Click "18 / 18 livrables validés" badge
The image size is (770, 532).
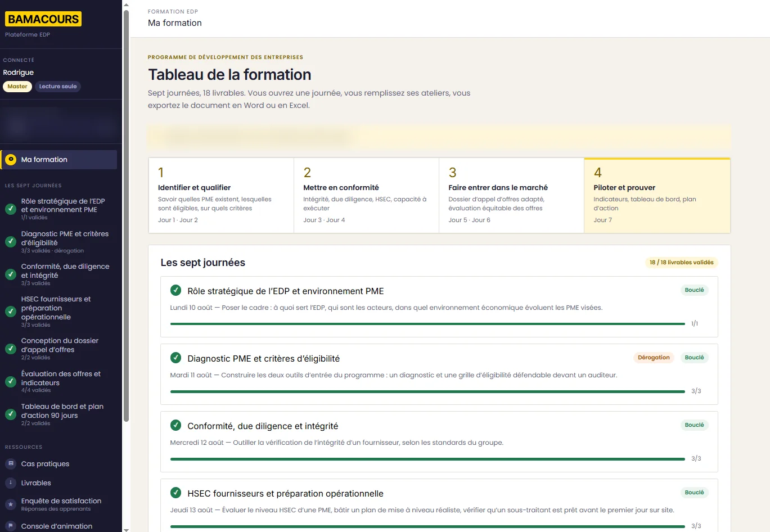coord(681,263)
